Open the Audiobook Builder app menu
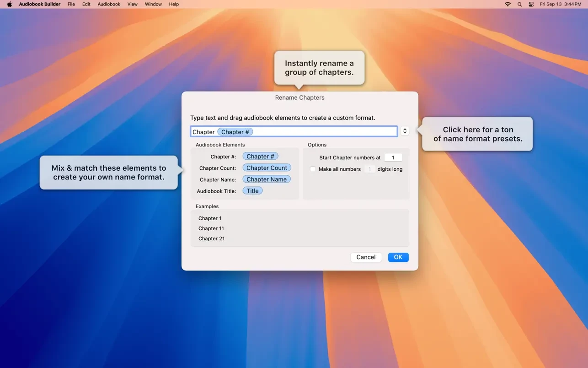The height and width of the screenshot is (368, 588). pyautogui.click(x=39, y=4)
